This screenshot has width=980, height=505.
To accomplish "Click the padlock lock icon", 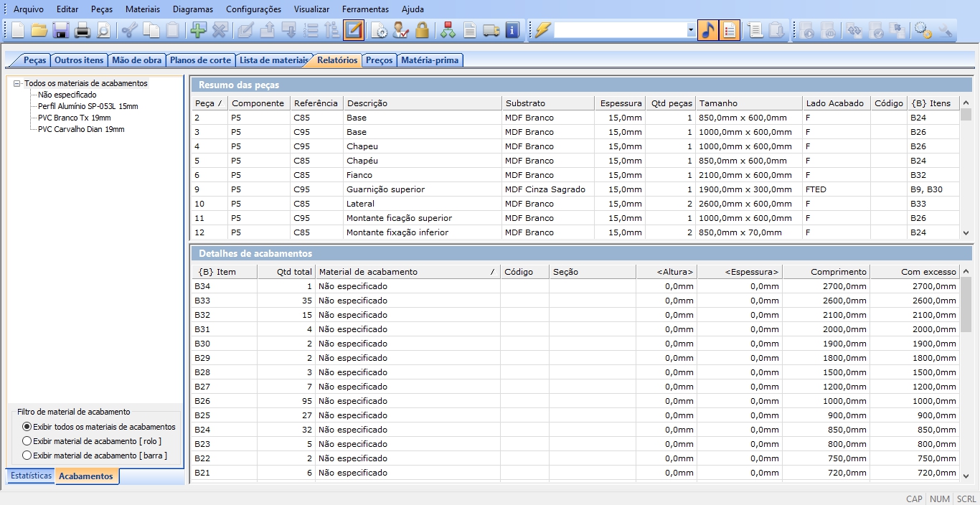I will (422, 30).
